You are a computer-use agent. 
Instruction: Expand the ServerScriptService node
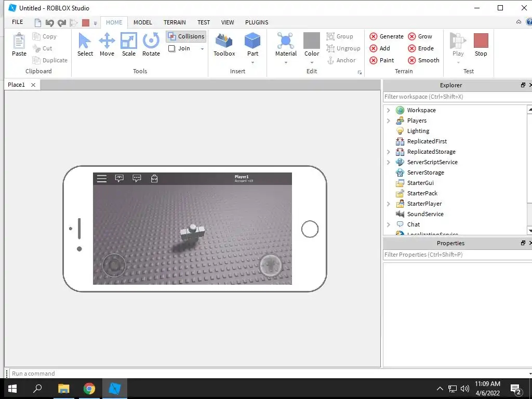click(389, 162)
